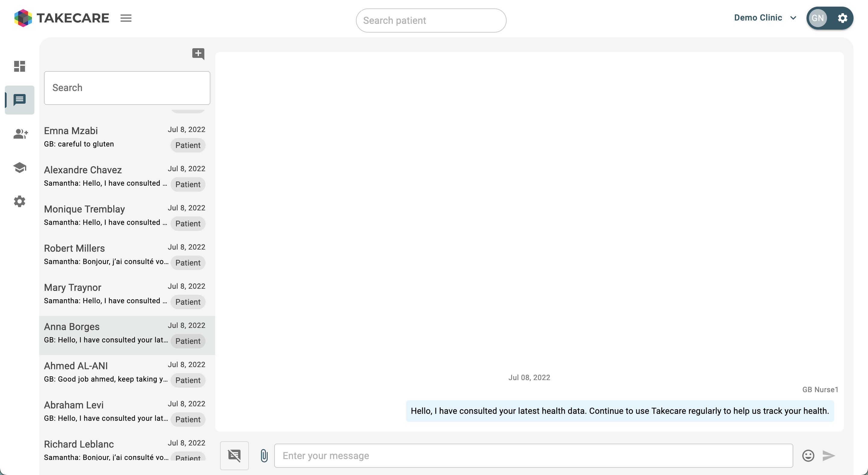Open the Dashboard panel from the sidebar
Image resolution: width=868 pixels, height=475 pixels.
[x=19, y=66]
